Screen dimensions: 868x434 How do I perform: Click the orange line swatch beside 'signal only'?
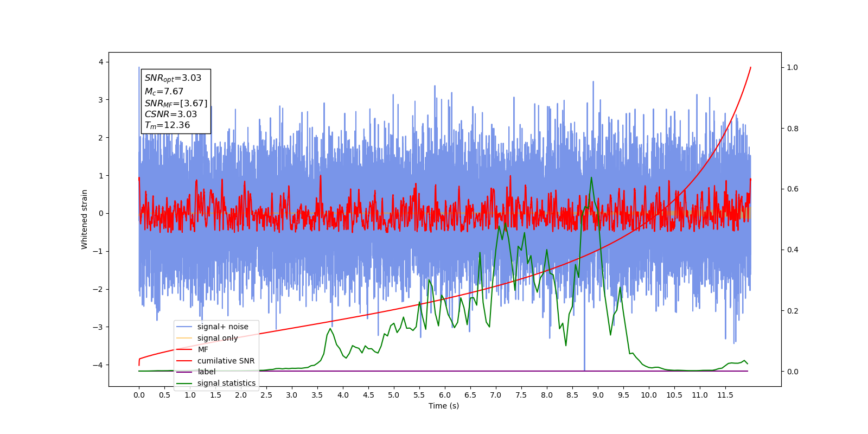point(184,338)
